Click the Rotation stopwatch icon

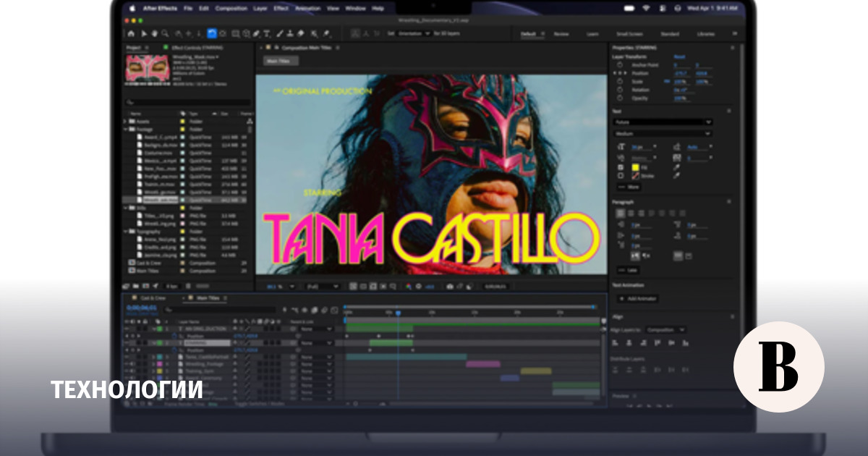click(621, 90)
